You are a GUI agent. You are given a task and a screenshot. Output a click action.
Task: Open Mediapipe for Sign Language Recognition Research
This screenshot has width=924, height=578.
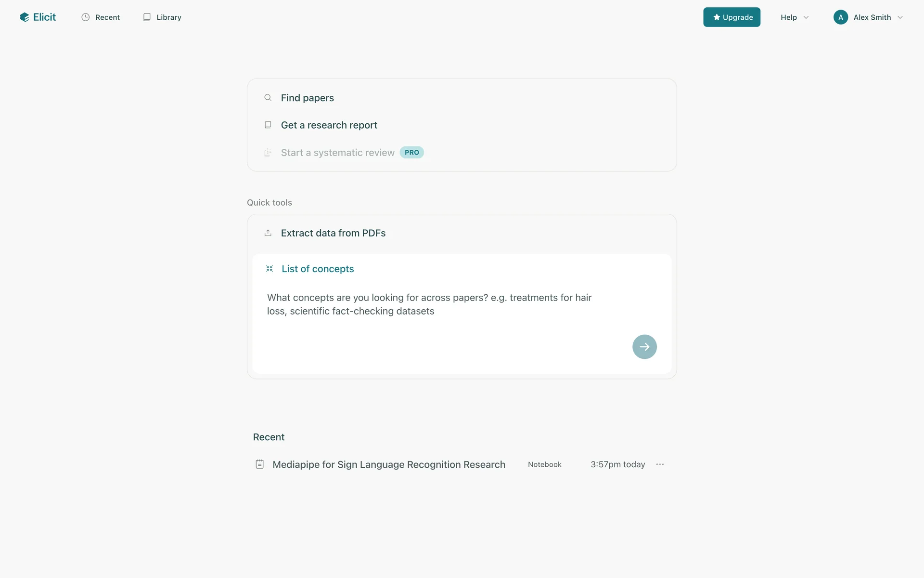(x=388, y=464)
